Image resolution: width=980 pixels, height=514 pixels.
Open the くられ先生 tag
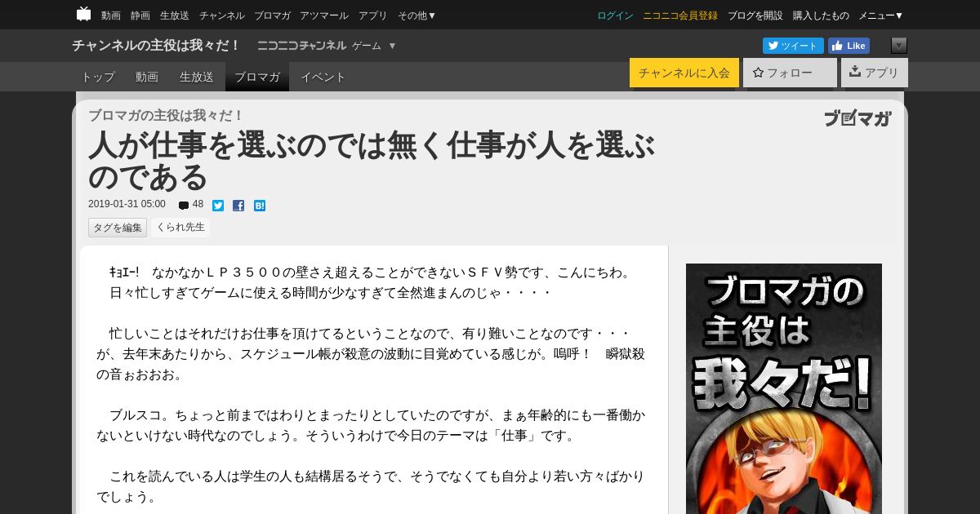point(180,228)
